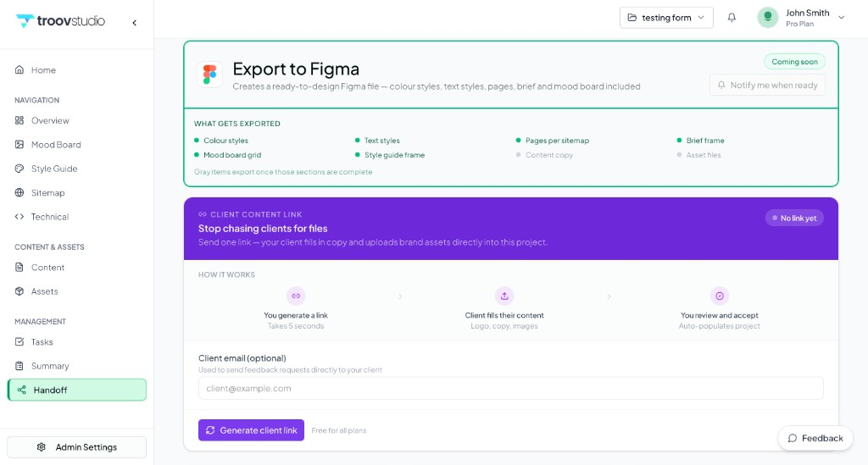The width and height of the screenshot is (868, 465).
Task: Click the Overview grid icon
Action: 19,120
